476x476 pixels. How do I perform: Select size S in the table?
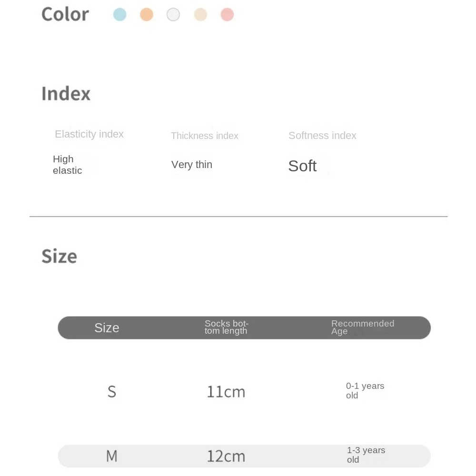tap(112, 392)
